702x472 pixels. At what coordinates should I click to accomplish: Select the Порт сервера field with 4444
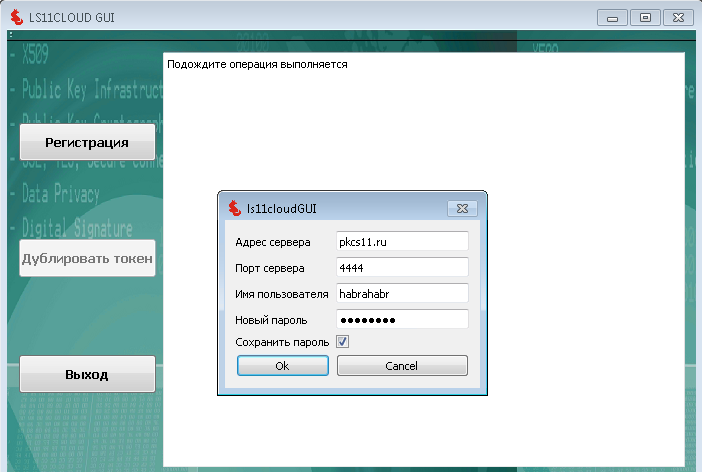point(402,268)
